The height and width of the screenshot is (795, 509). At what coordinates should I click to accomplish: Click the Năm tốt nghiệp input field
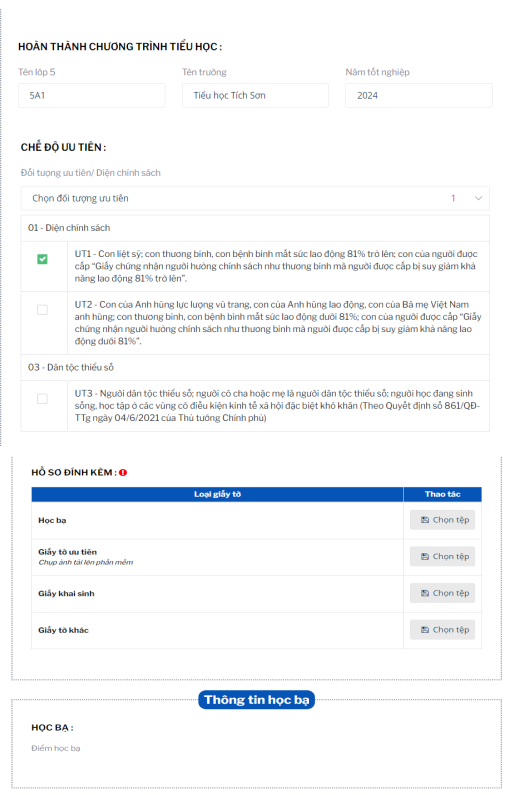point(419,95)
